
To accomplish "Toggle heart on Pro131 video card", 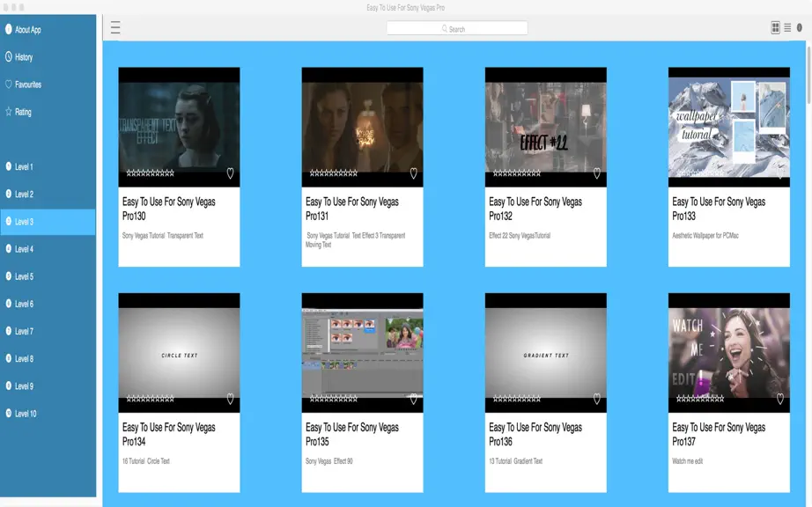I will pyautogui.click(x=413, y=173).
